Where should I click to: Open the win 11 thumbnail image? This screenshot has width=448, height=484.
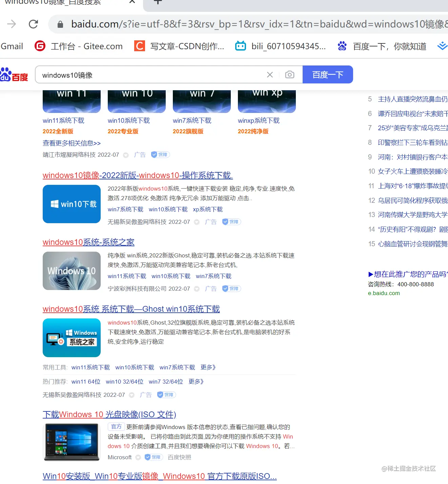coord(72,101)
